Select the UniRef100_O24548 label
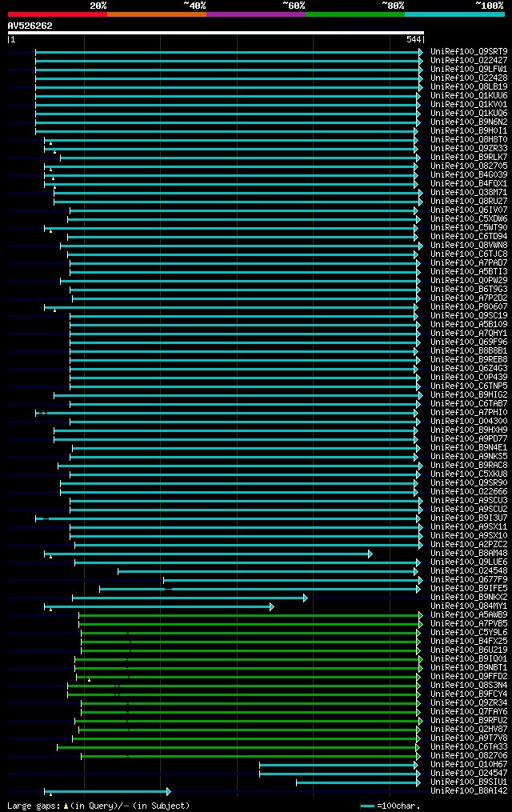This screenshot has width=512, height=812. tap(469, 571)
